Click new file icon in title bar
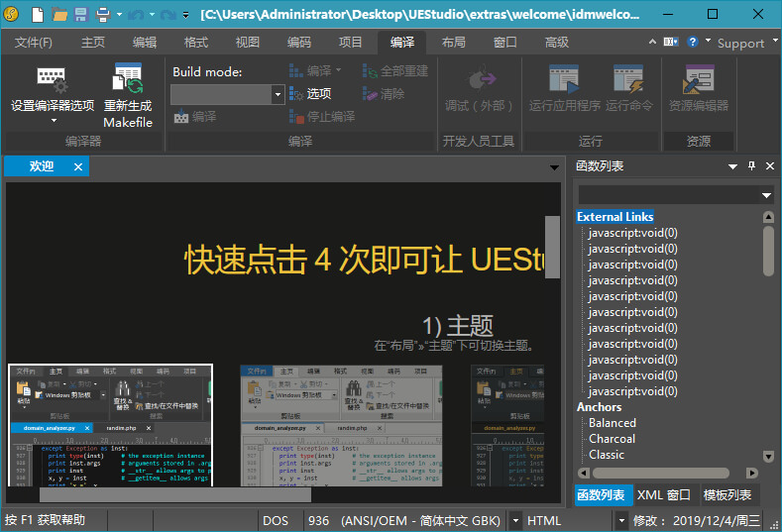782x532 pixels. tap(37, 15)
